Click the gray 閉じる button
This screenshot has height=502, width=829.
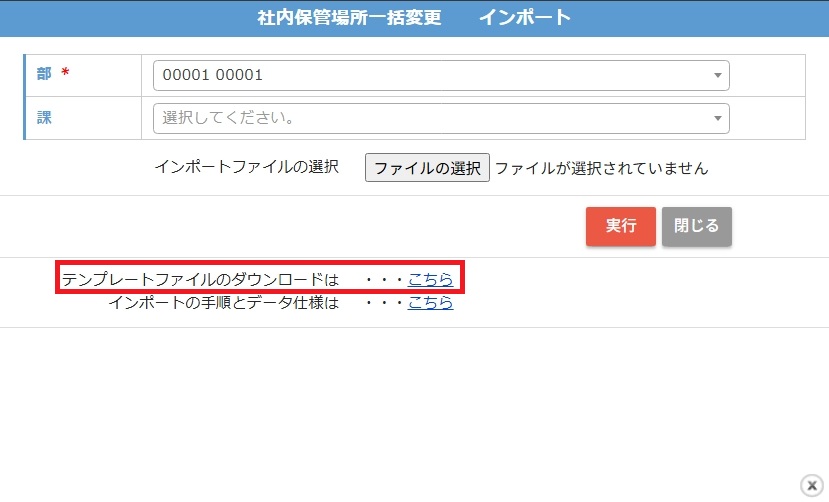(x=696, y=226)
